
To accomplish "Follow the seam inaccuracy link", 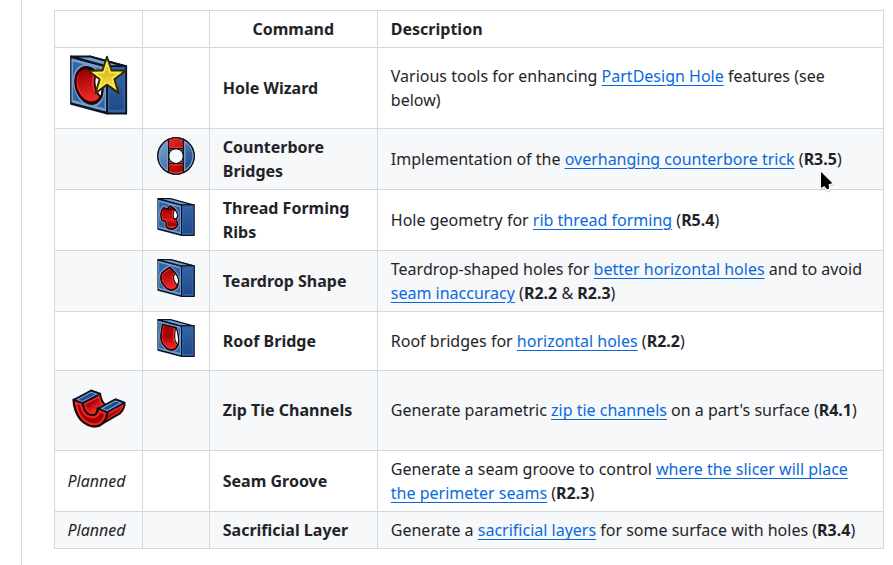I will [453, 293].
